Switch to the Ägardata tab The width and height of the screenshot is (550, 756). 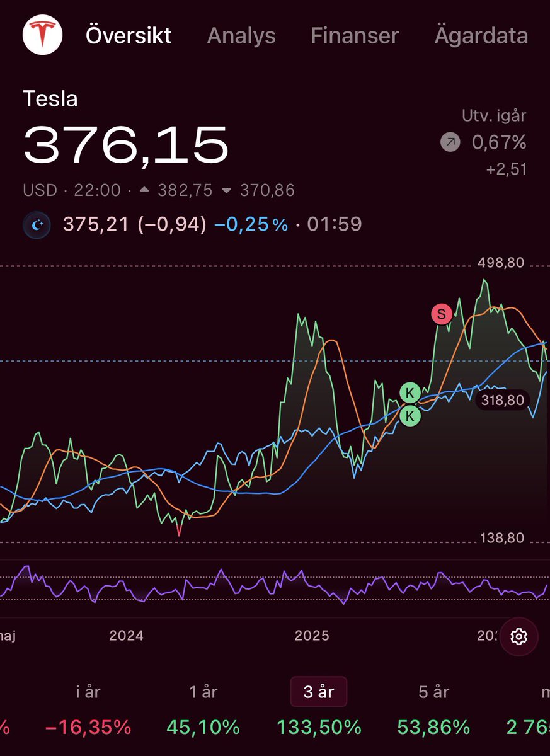(481, 36)
